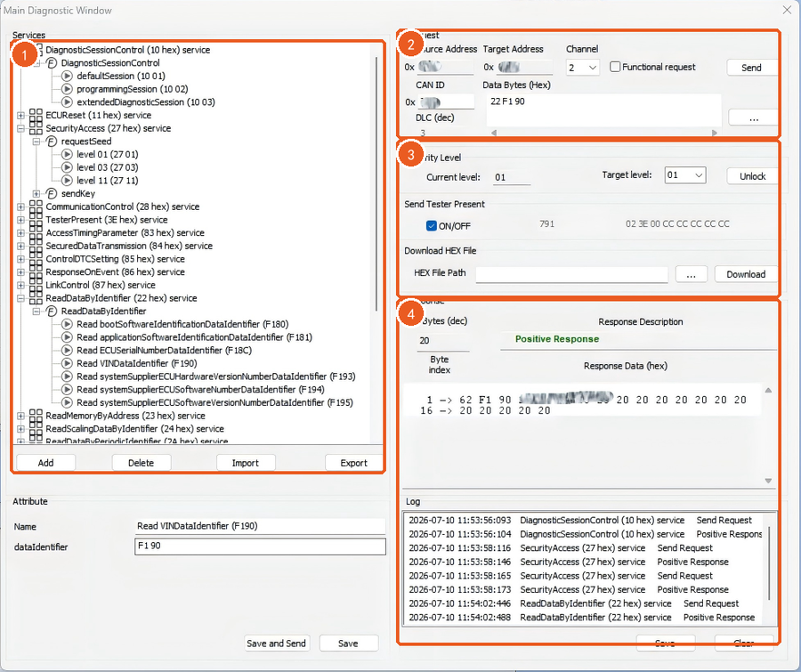This screenshot has height=672, width=801.
Task: Select the AccessTimingParameter (83 hex) service row
Action: [125, 233]
